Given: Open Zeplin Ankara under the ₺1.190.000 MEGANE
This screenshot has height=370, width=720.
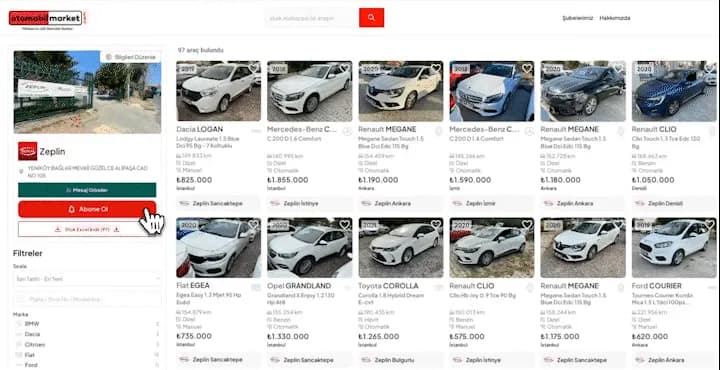Looking at the screenshot, I should (400, 203).
